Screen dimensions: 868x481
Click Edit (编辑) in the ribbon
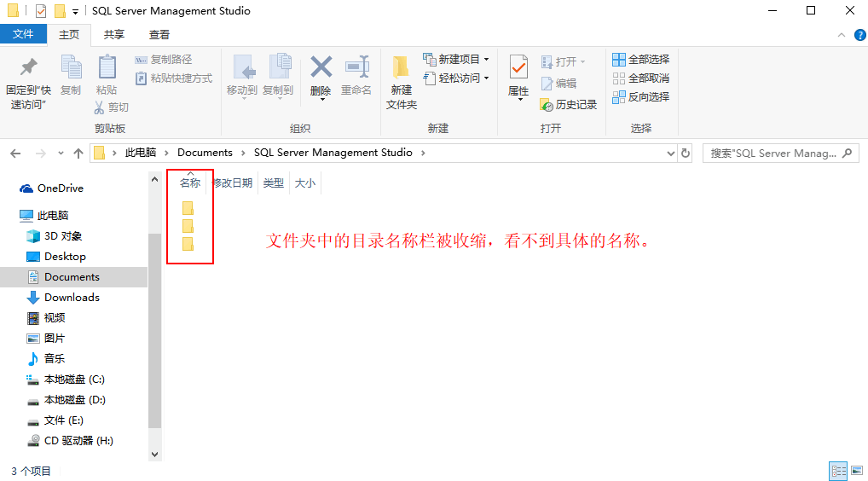(x=558, y=83)
